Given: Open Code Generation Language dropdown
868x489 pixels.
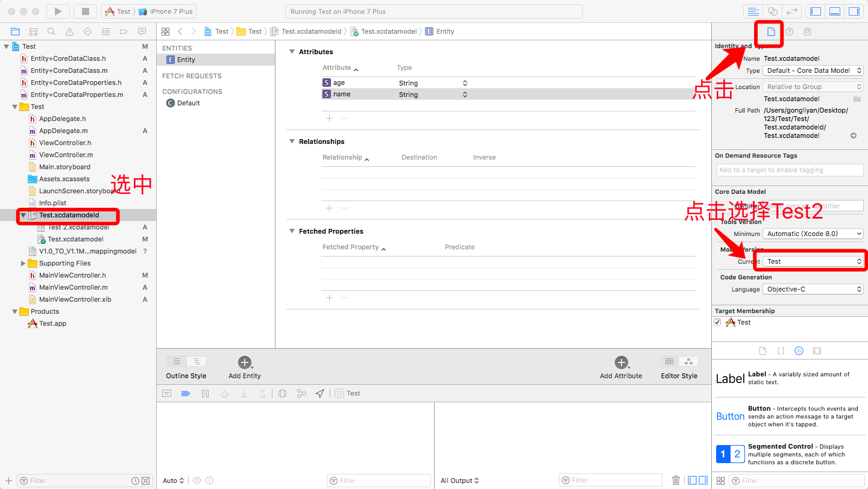Looking at the screenshot, I should 813,289.
